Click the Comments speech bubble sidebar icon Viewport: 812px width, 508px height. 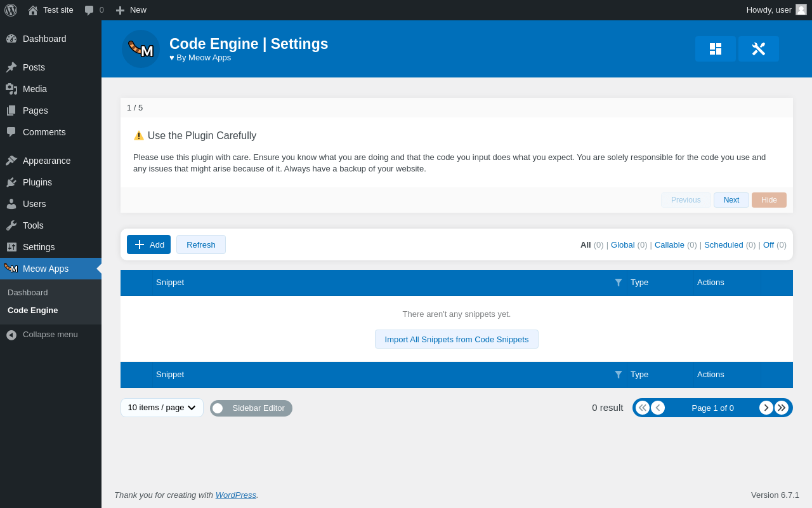tap(11, 132)
